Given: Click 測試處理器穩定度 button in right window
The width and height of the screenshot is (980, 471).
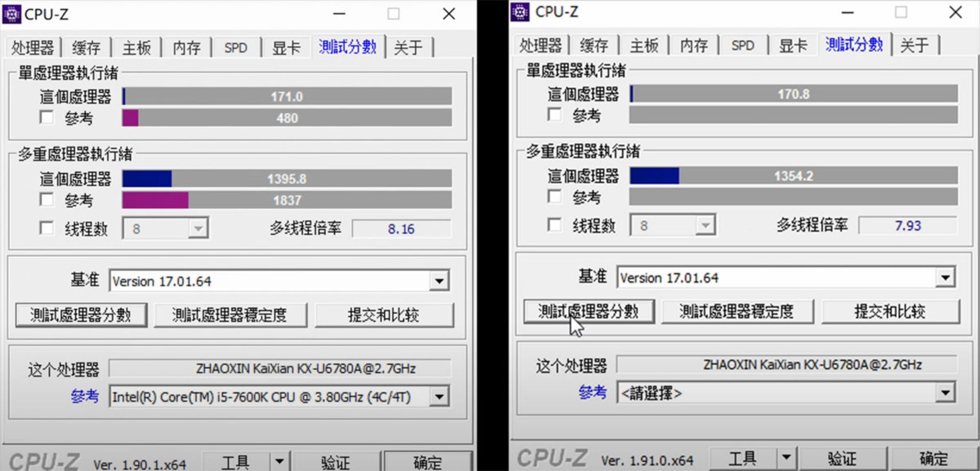Looking at the screenshot, I should [x=737, y=311].
